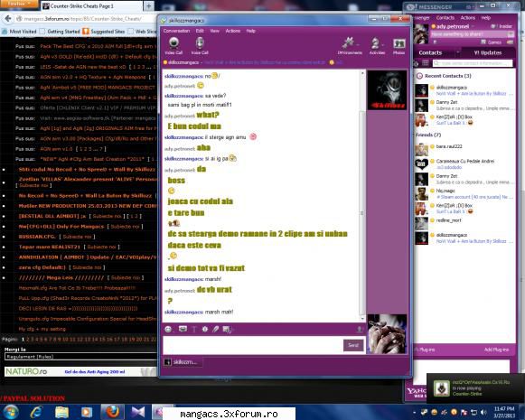Open the status dropdown next to ady.petronel
The width and height of the screenshot is (525, 420).
(x=473, y=26)
